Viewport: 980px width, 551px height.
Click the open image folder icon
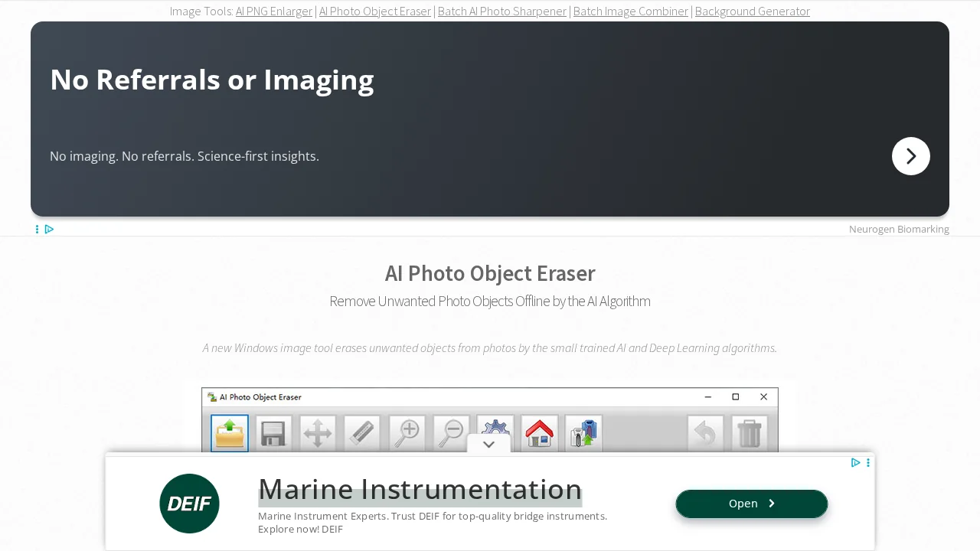230,433
